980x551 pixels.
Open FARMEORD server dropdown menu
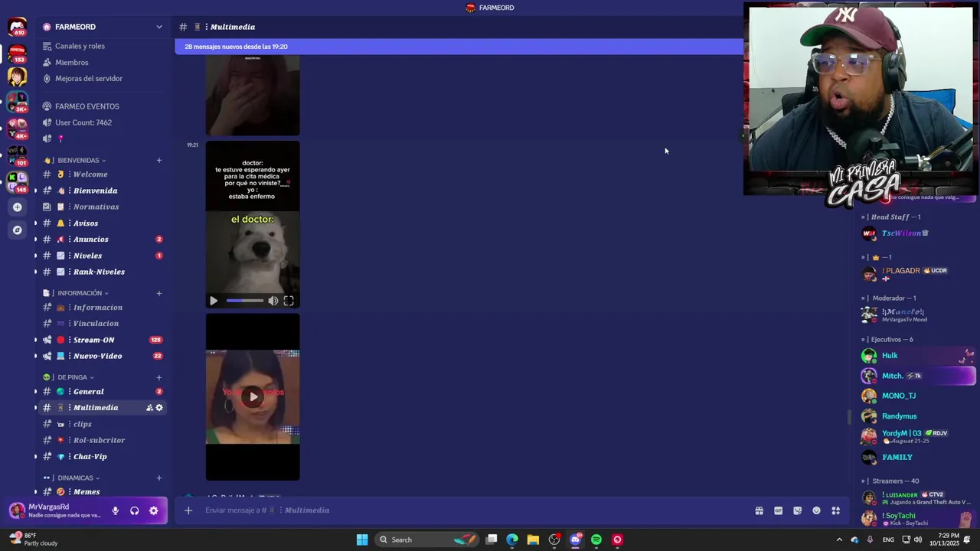[159, 27]
